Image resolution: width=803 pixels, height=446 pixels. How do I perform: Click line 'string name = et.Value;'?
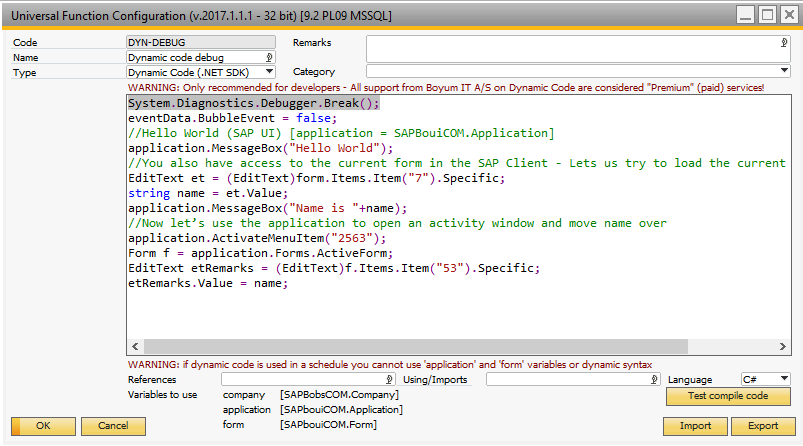(208, 194)
